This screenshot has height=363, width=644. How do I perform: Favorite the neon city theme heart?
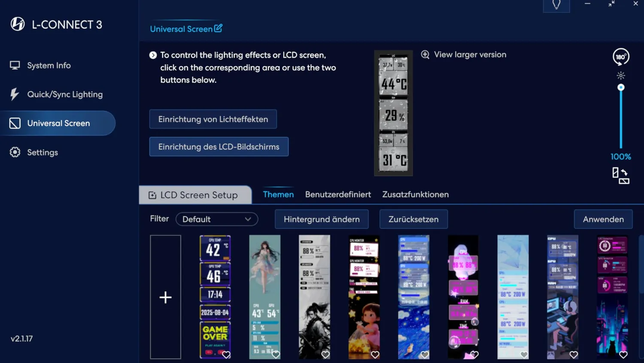tap(623, 354)
